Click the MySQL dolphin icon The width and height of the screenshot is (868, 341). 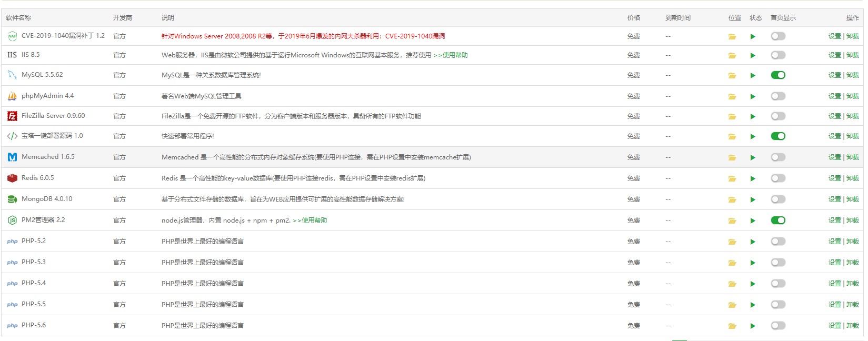[12, 75]
